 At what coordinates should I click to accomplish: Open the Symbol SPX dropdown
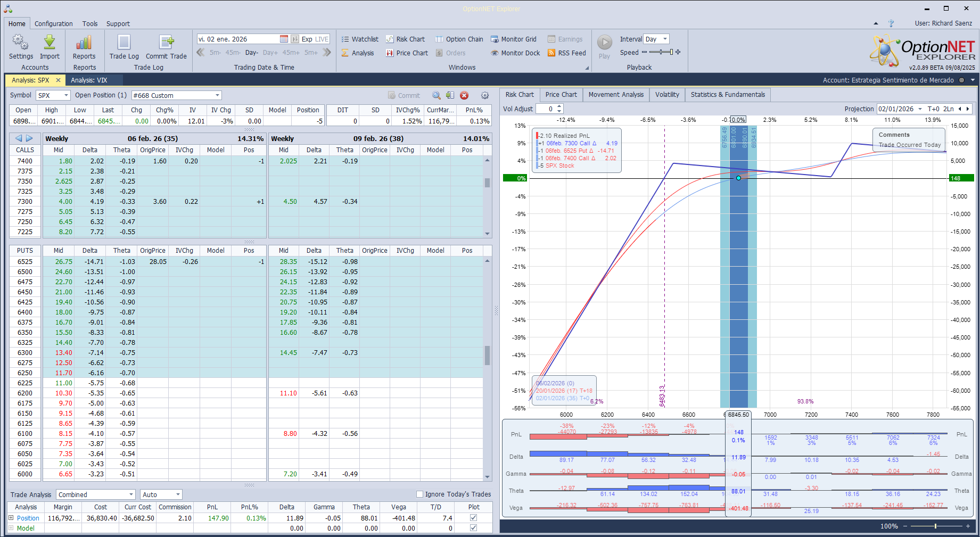pyautogui.click(x=66, y=95)
